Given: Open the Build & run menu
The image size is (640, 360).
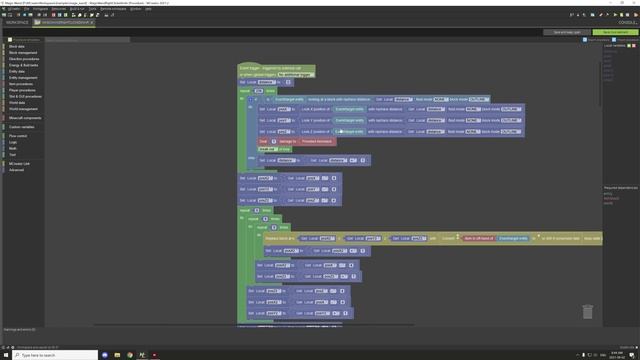Looking at the screenshot, I should [x=77, y=9].
